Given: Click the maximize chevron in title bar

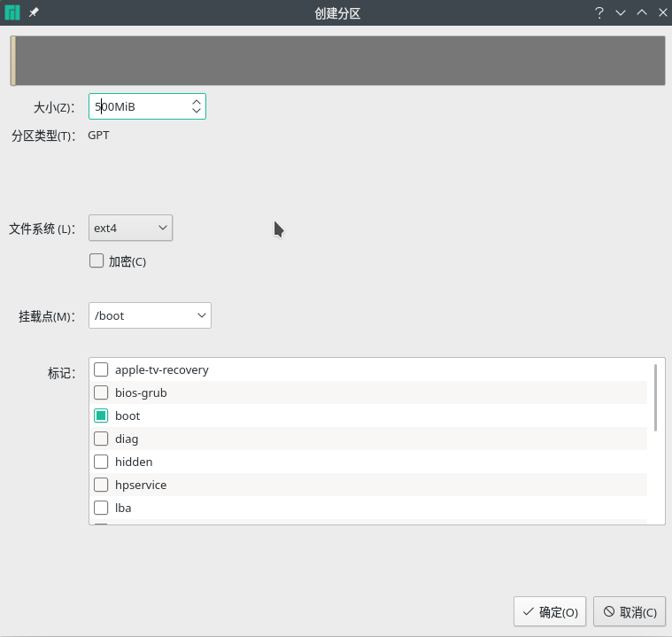Looking at the screenshot, I should (x=642, y=12).
